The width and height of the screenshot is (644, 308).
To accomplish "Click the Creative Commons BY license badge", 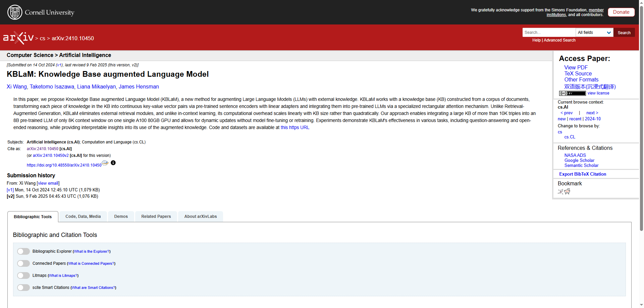I will (572, 93).
